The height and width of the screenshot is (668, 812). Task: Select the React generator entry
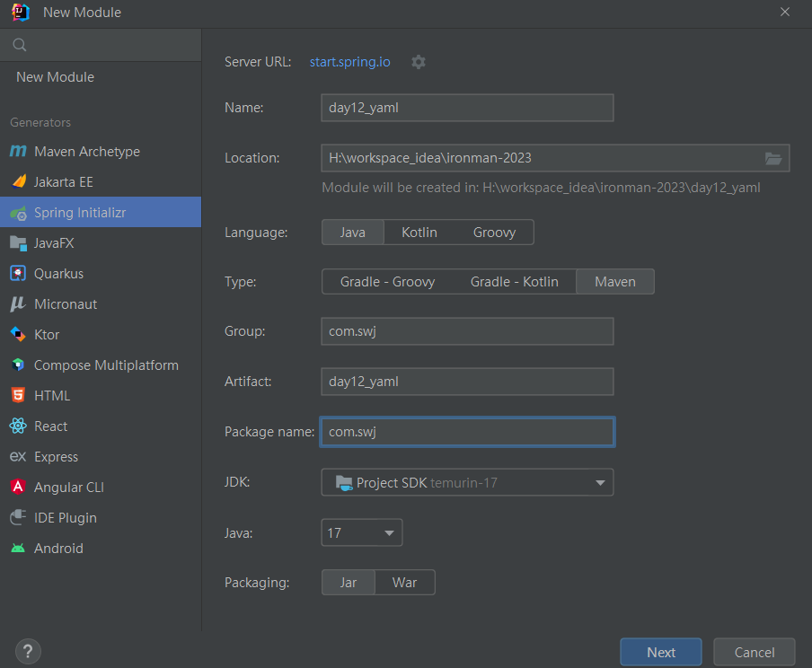(x=50, y=426)
